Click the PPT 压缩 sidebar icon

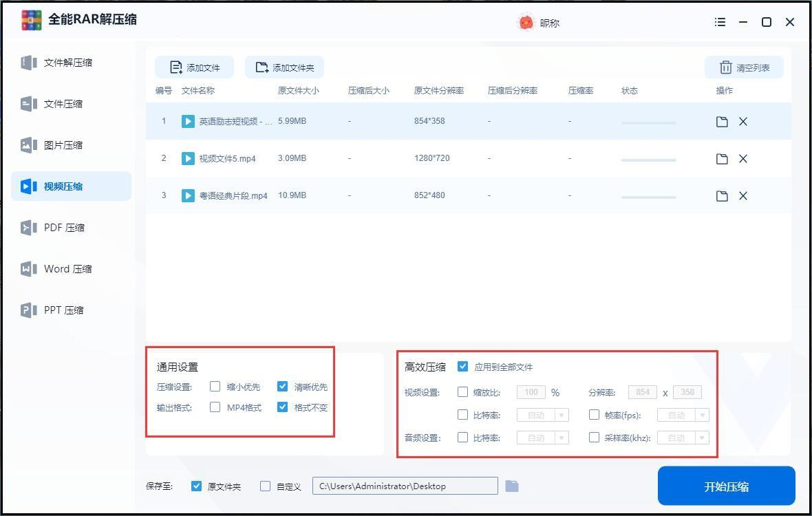28,310
